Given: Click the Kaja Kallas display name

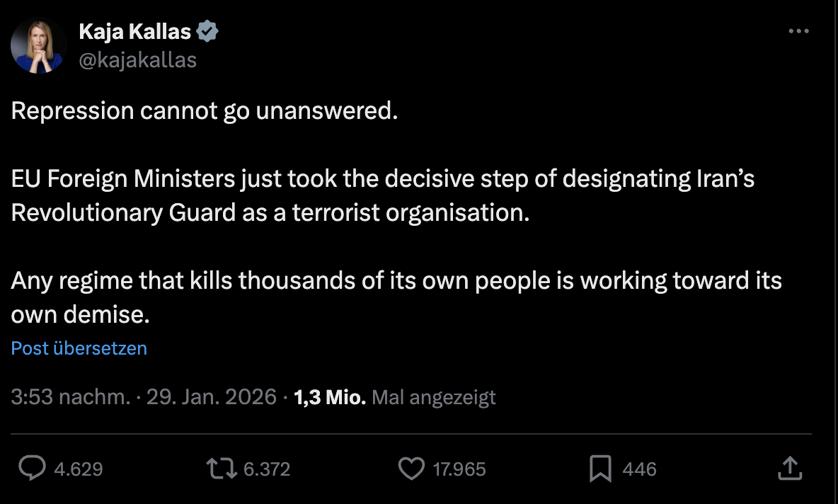Looking at the screenshot, I should pyautogui.click(x=135, y=31).
